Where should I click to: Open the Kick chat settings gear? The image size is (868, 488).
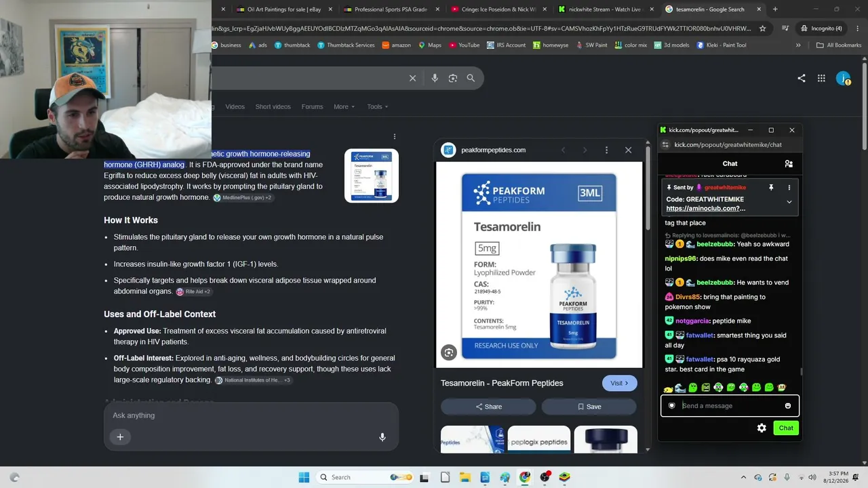tap(762, 428)
